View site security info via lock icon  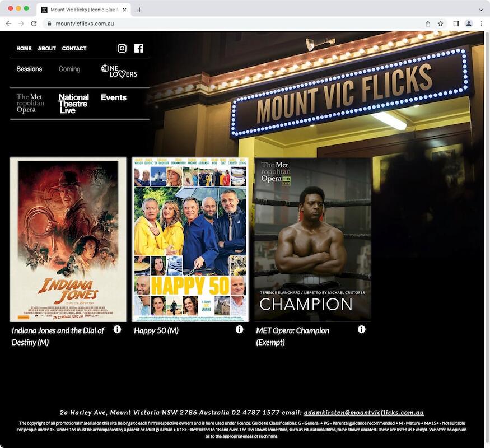49,24
